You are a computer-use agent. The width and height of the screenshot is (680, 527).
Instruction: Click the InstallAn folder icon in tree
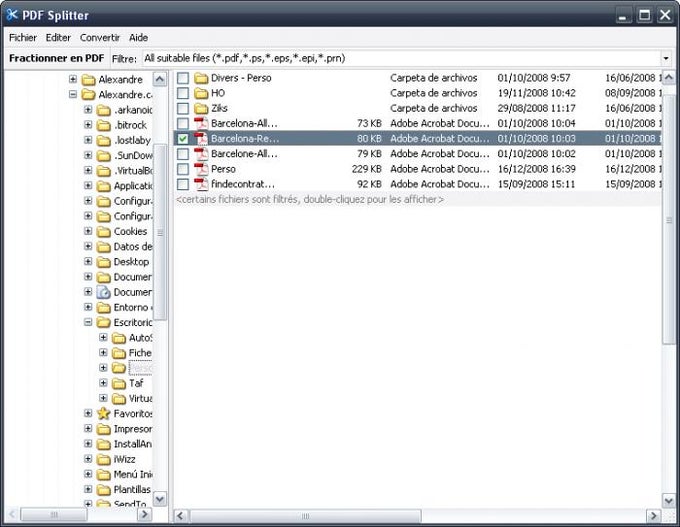(104, 444)
